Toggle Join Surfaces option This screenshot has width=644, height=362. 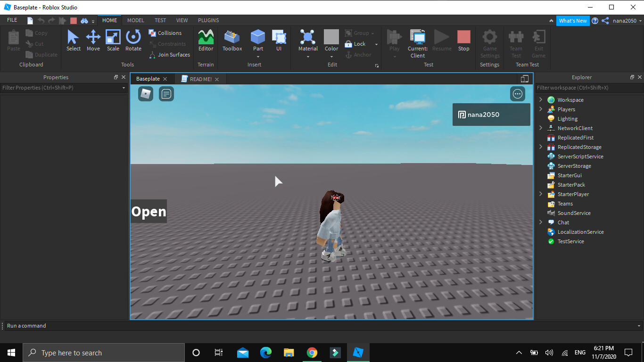(169, 55)
